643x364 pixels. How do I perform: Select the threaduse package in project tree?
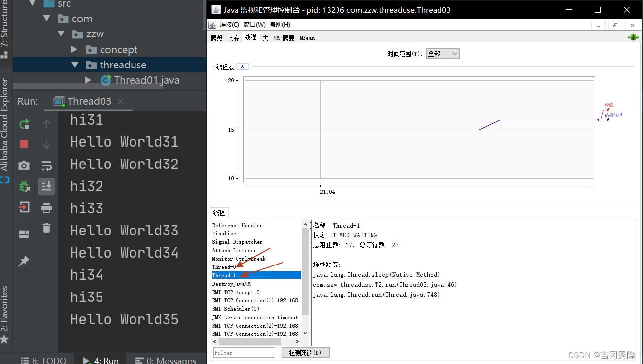[123, 65]
